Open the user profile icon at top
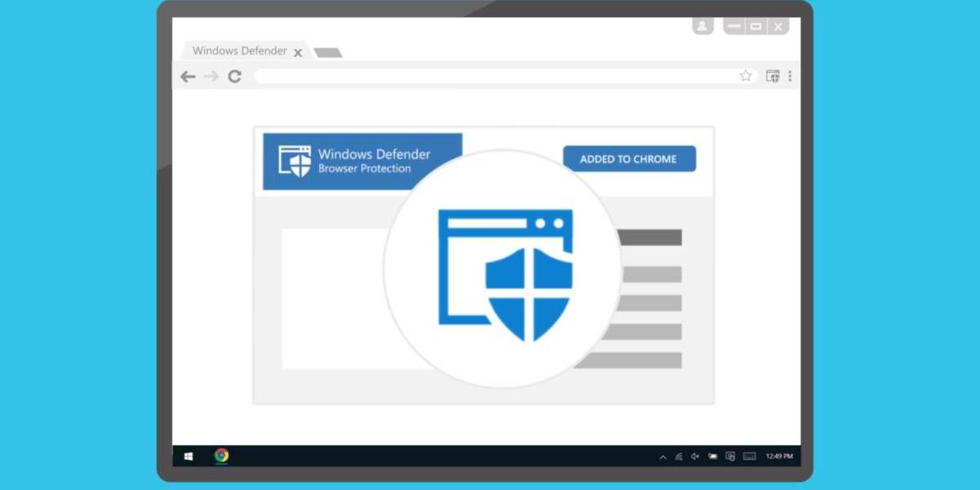Image resolution: width=980 pixels, height=490 pixels. [x=703, y=25]
